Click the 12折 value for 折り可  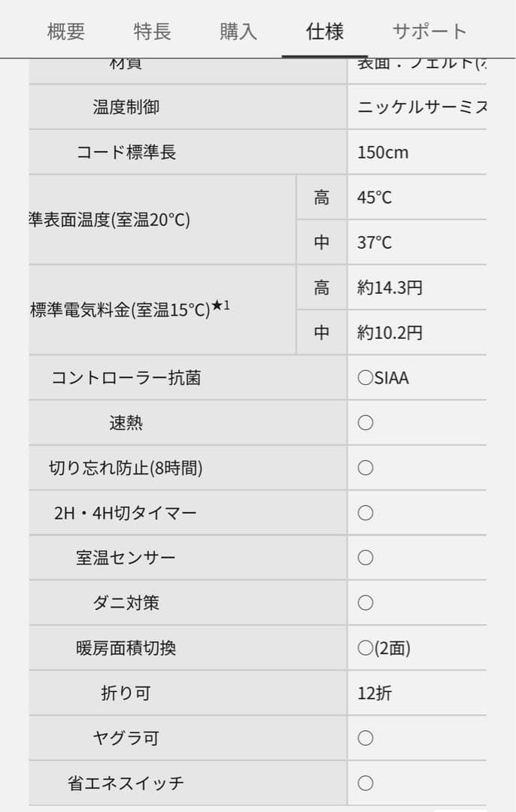click(374, 693)
